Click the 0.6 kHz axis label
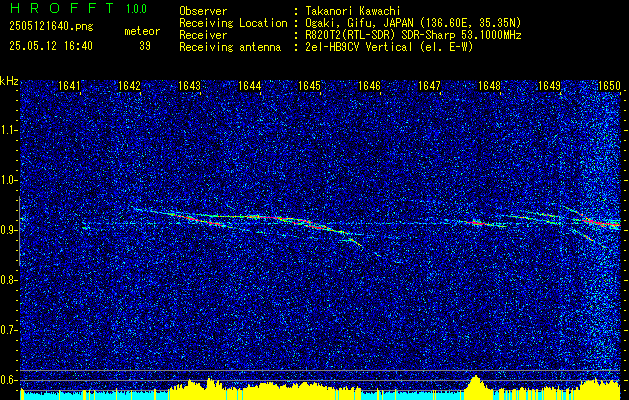This screenshot has width=629, height=400. 7,380
